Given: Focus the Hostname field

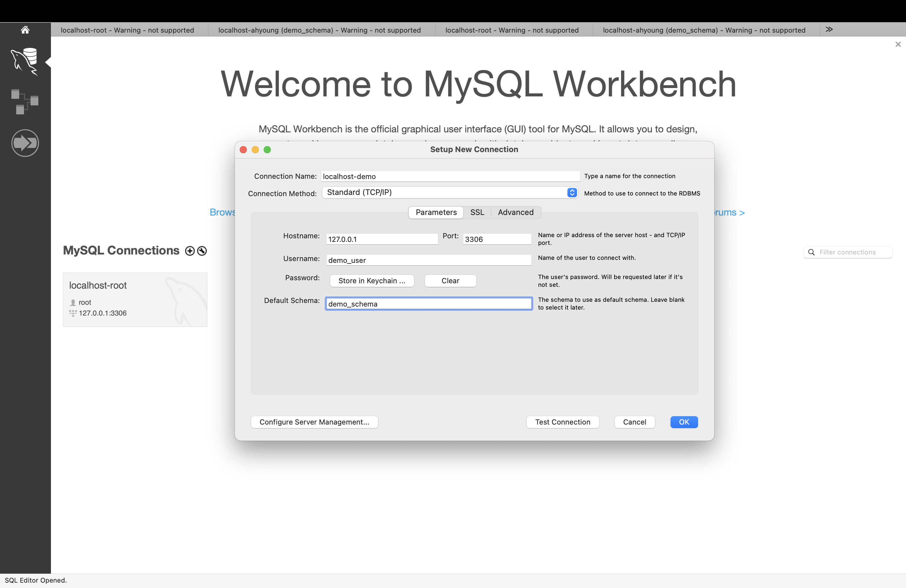Looking at the screenshot, I should [x=382, y=239].
